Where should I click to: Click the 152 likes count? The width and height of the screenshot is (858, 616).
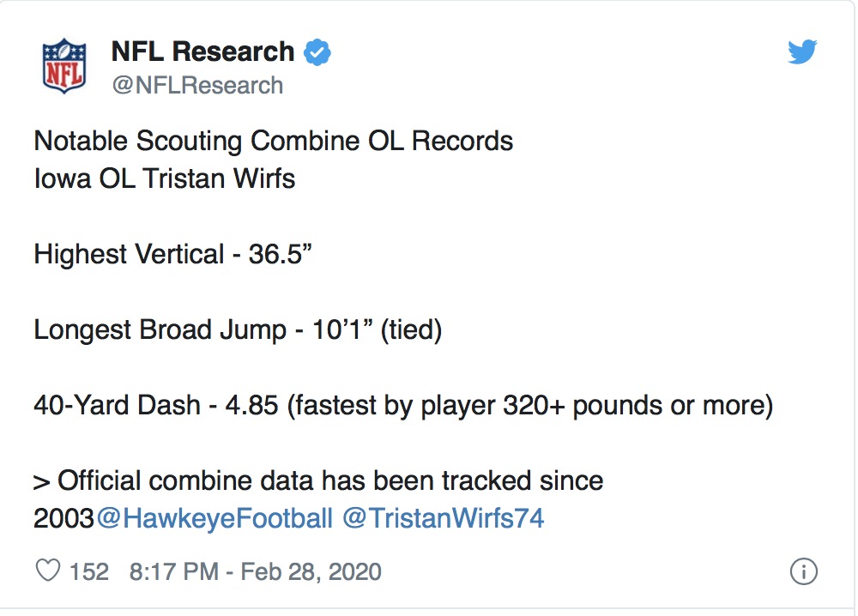click(88, 571)
